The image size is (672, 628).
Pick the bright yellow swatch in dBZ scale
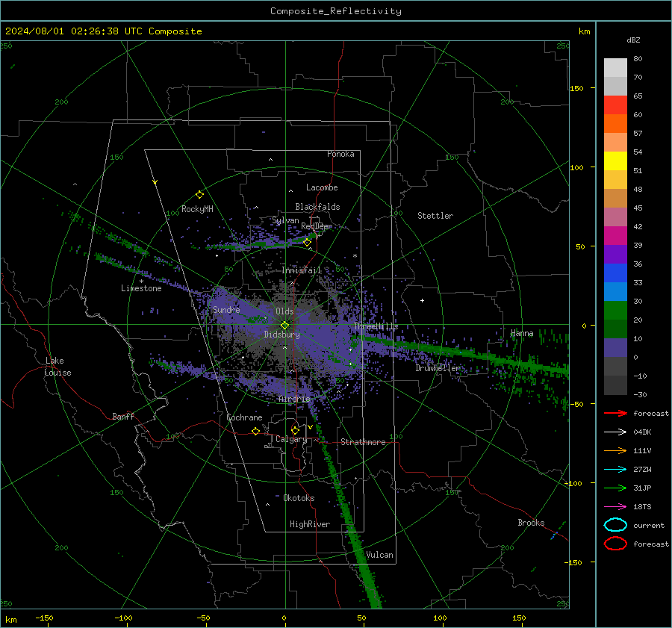[615, 161]
